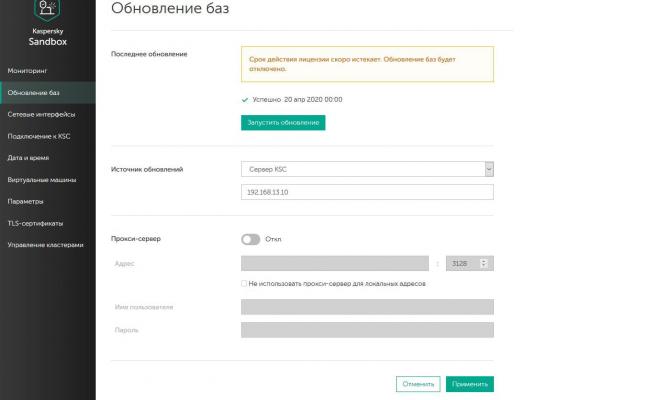670x400 pixels.
Task: Open Подключение к KSC settings
Action: pos(37,136)
